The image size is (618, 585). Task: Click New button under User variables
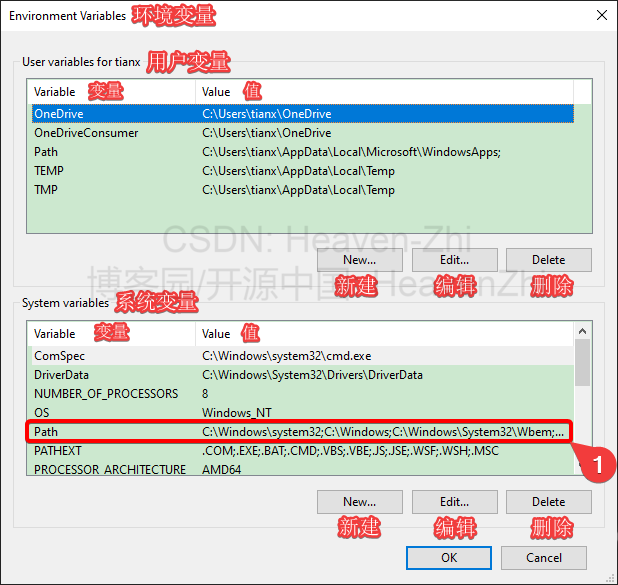click(x=359, y=260)
